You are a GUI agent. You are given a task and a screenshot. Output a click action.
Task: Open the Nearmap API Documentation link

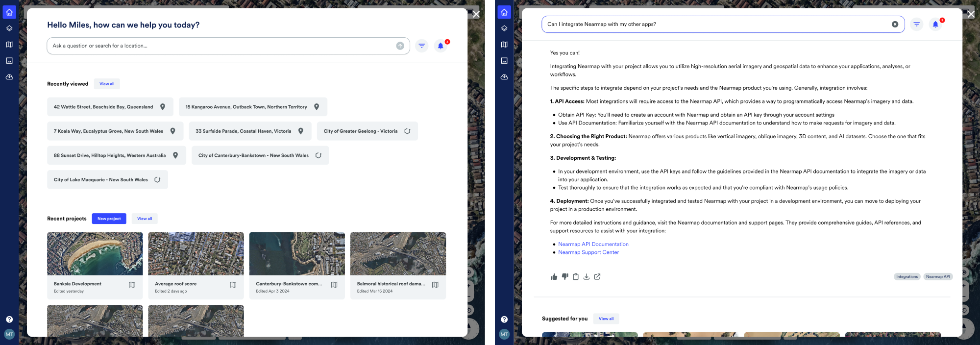593,244
